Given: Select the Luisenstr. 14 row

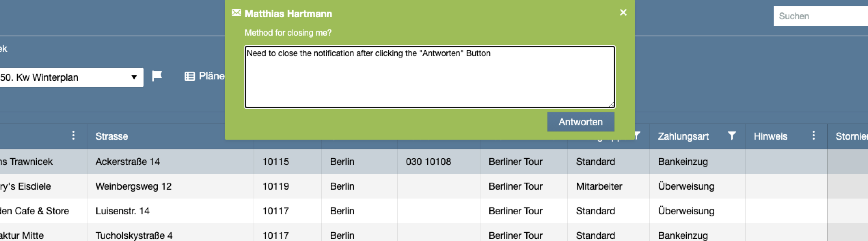Looking at the screenshot, I should [x=434, y=211].
